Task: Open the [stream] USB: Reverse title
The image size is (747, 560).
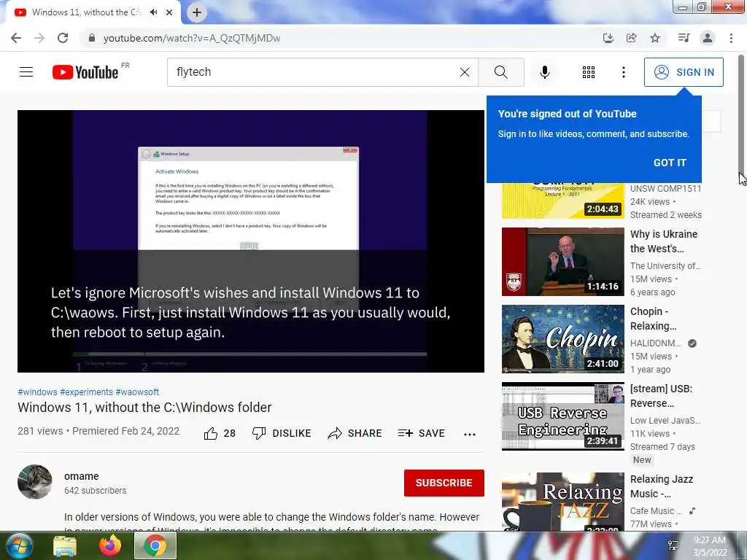Action: 661,396
